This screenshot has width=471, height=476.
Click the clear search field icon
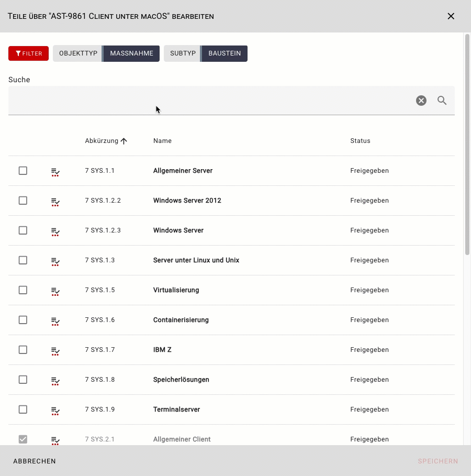pos(421,101)
